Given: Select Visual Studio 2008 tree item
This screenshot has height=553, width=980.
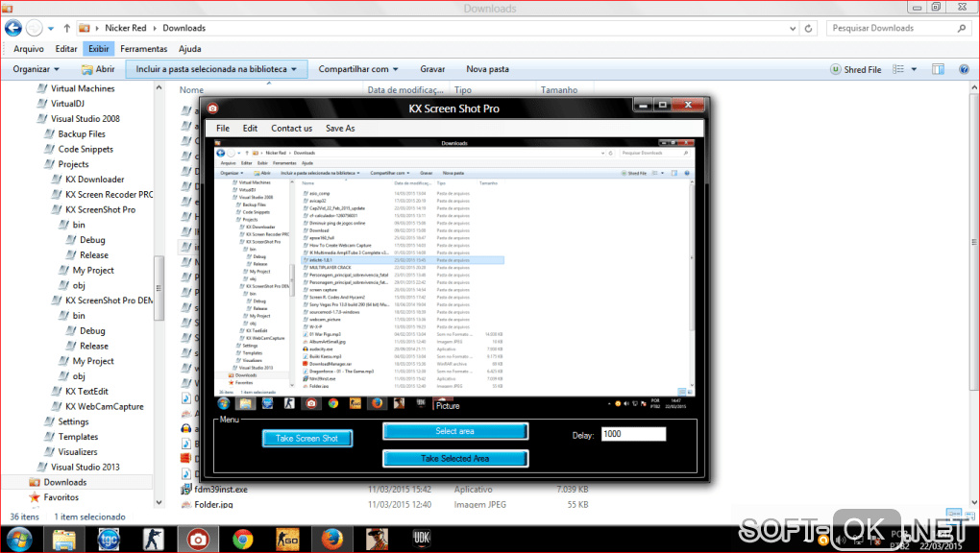Looking at the screenshot, I should [85, 119].
